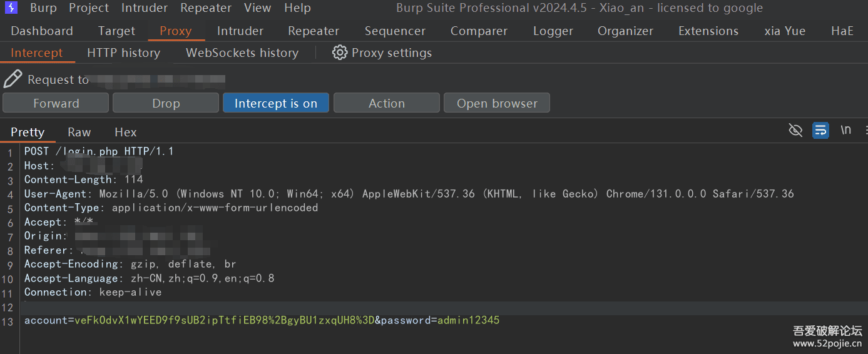
Task: Open the Action dropdown button
Action: [387, 103]
